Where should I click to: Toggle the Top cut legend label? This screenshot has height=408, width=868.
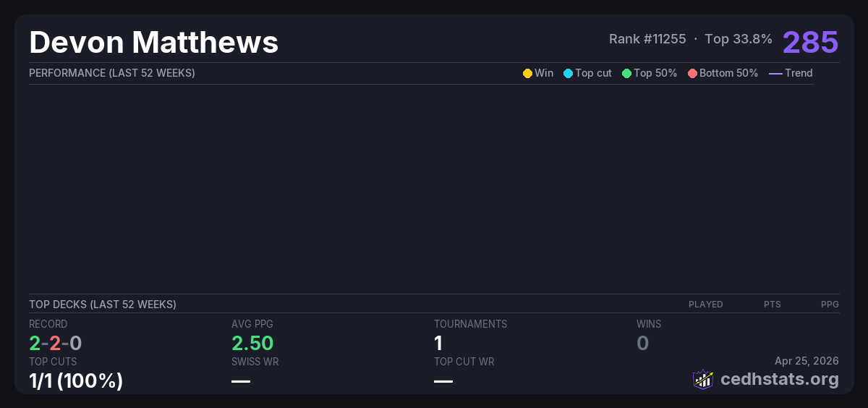point(593,73)
